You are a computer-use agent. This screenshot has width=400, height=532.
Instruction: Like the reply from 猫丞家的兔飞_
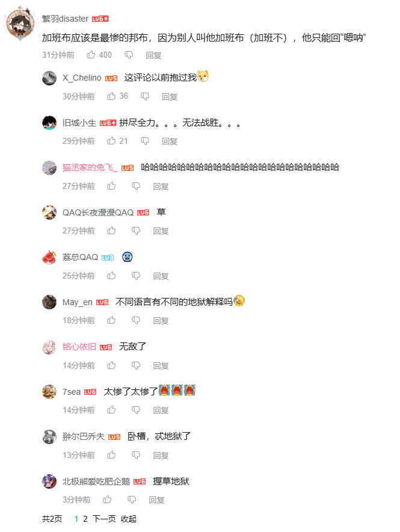pyautogui.click(x=111, y=186)
